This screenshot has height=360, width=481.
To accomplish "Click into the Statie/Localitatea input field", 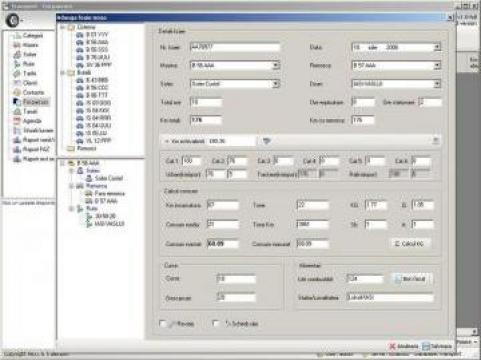I will pos(390,297).
